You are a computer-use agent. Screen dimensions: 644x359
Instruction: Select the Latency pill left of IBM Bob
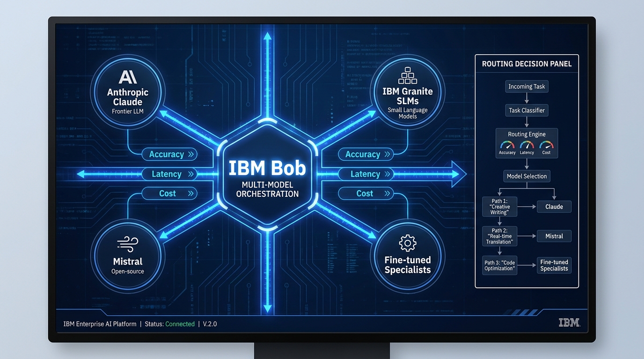(x=169, y=174)
